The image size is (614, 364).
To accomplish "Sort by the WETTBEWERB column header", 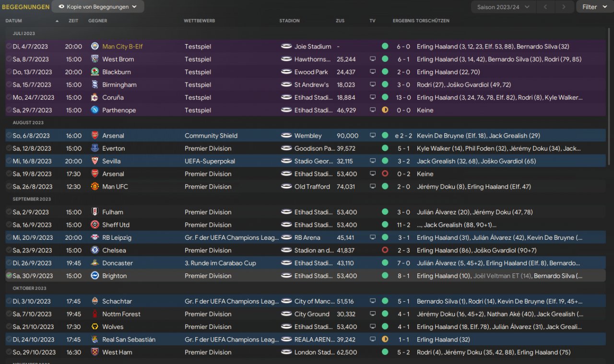I will click(200, 21).
